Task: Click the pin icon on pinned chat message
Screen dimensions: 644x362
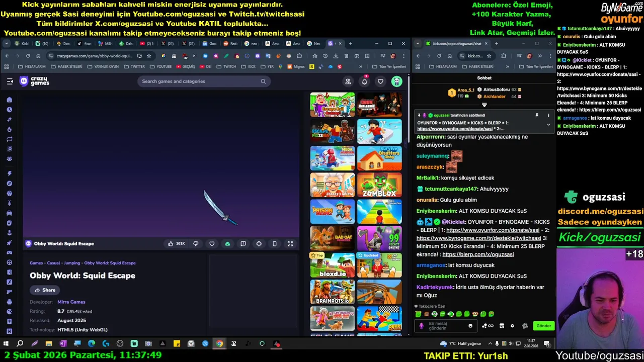Action: click(537, 115)
